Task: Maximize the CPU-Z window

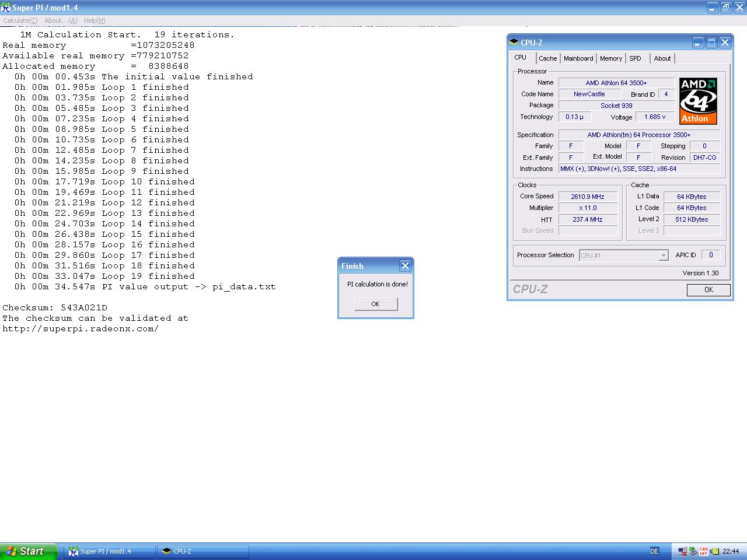Action: [711, 42]
